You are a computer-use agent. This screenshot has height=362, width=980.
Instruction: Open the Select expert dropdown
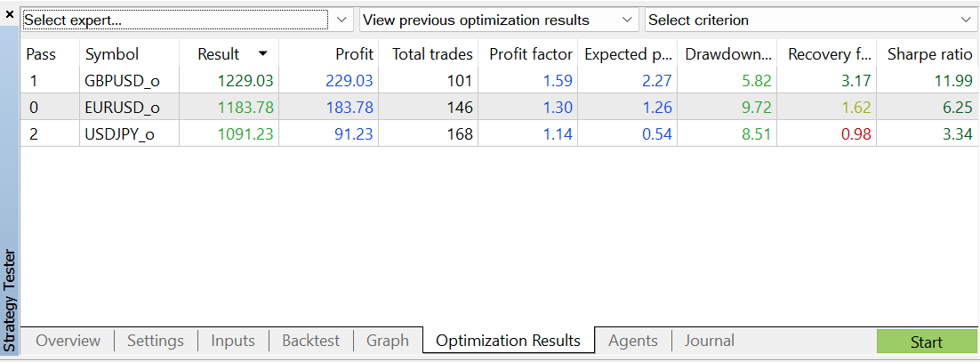(x=342, y=20)
